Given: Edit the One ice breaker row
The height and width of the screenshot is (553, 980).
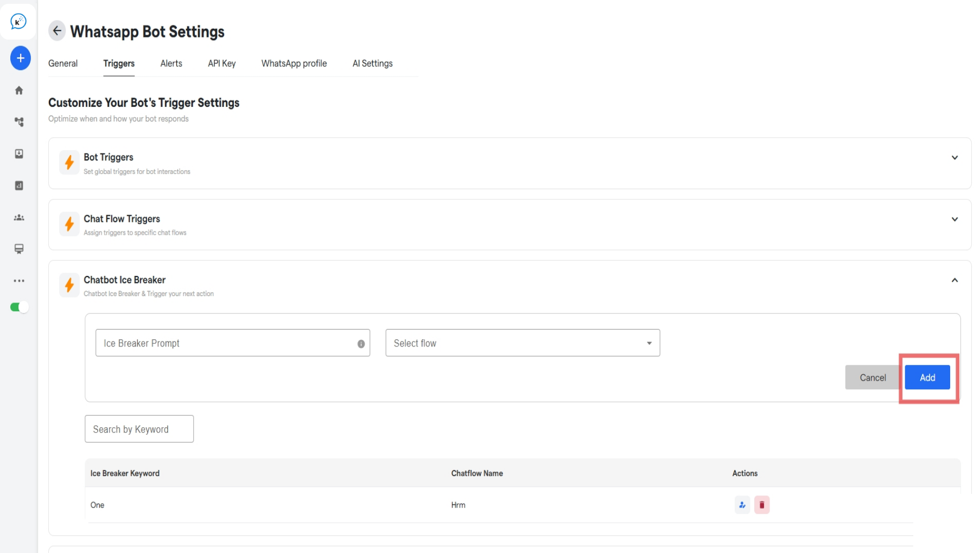Looking at the screenshot, I should (742, 505).
